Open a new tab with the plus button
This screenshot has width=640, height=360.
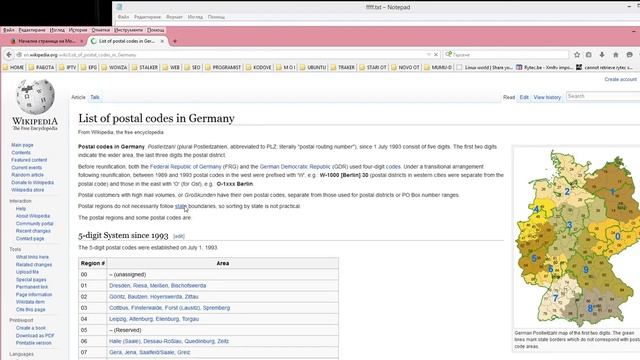pyautogui.click(x=175, y=41)
